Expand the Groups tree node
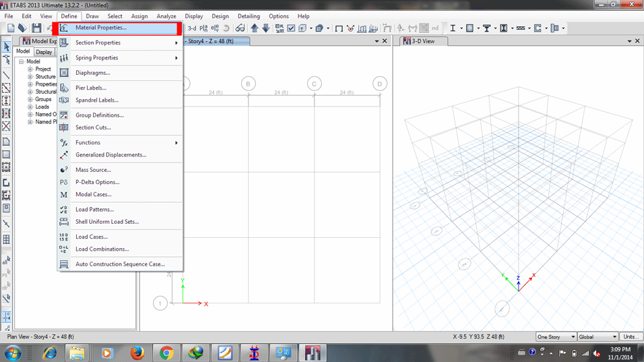The width and height of the screenshot is (644, 362). (x=30, y=99)
